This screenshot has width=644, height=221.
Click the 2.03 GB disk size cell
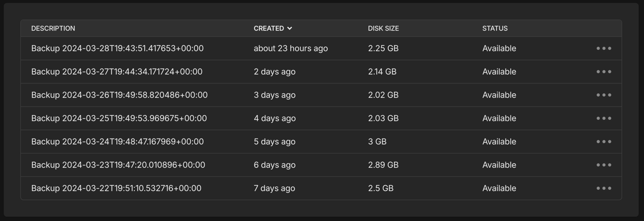pyautogui.click(x=383, y=118)
